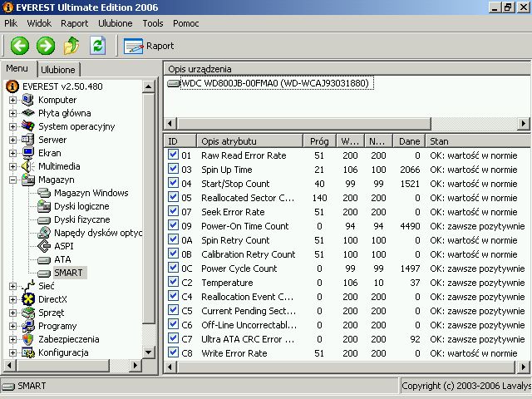Image resolution: width=532 pixels, height=399 pixels.
Task: Click the green Forward arrow toolbar icon
Action: click(x=46, y=46)
